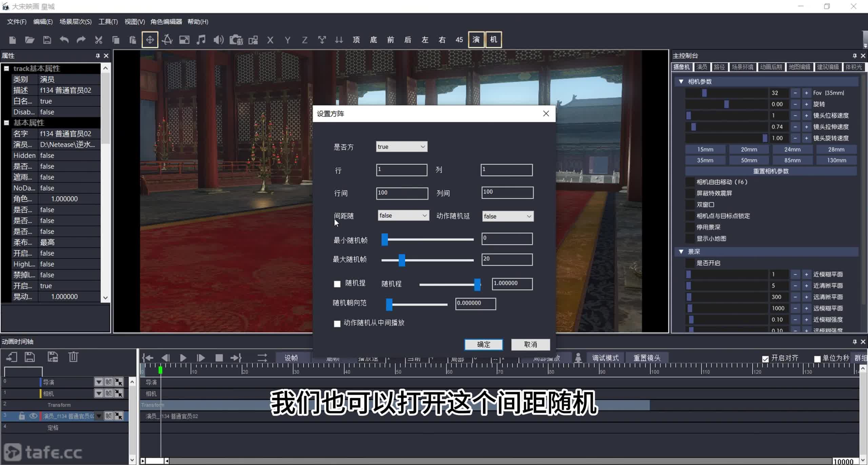The height and width of the screenshot is (465, 868).
Task: Collapse the track基本属性 group
Action: point(6,69)
